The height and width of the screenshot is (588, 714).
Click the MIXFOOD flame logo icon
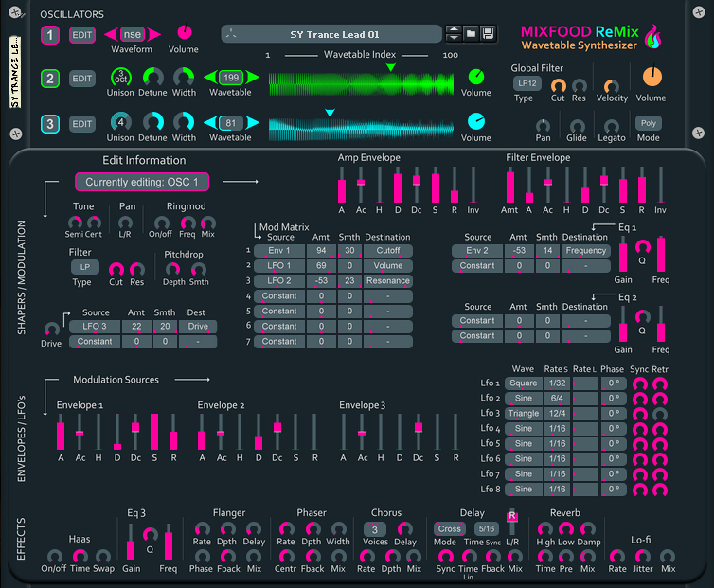[x=653, y=36]
